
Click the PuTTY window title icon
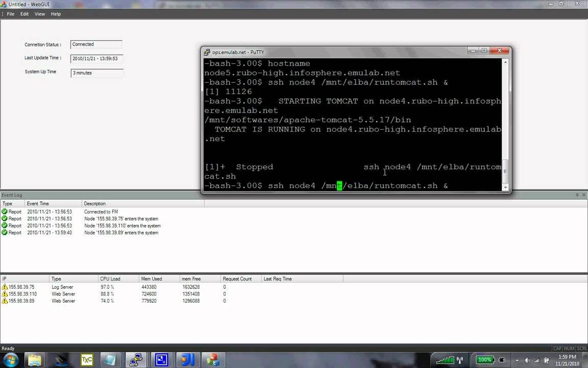click(x=207, y=52)
